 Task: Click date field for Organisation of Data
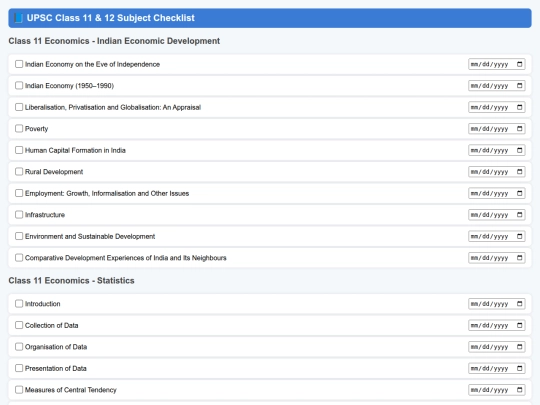click(497, 347)
